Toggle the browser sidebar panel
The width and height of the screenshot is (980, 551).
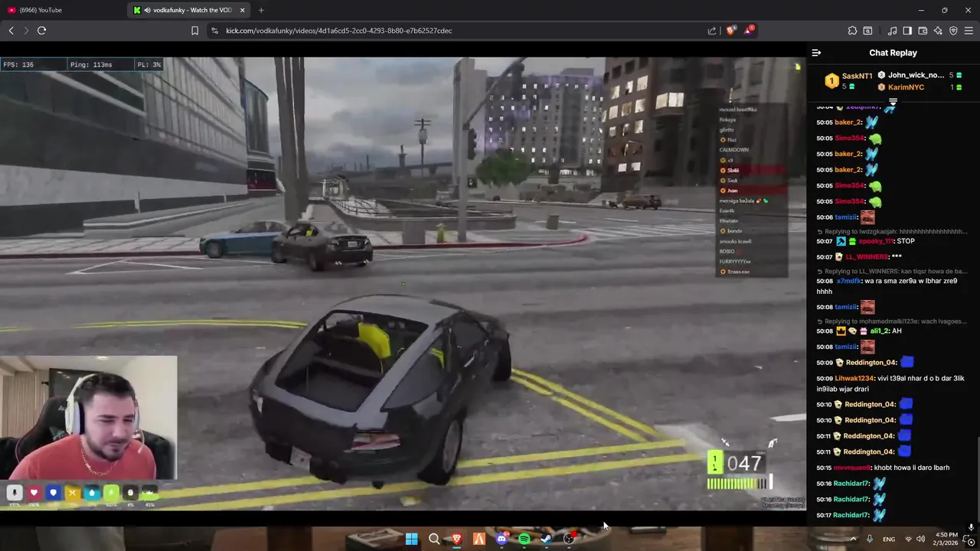[x=907, y=31]
